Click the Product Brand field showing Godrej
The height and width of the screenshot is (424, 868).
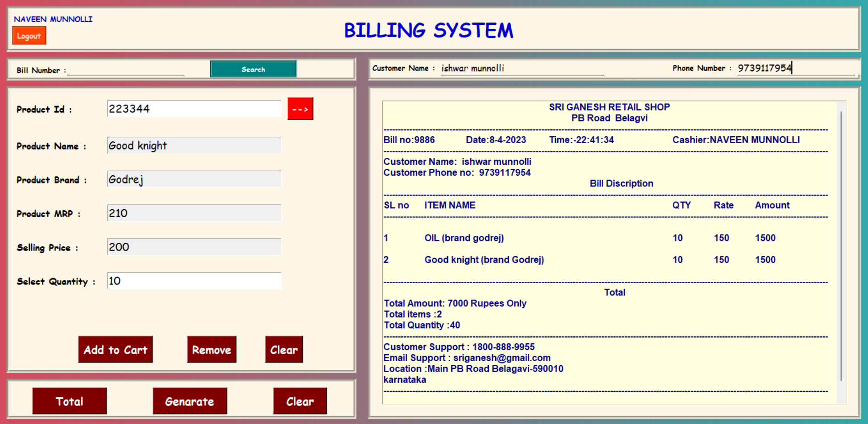pyautogui.click(x=194, y=179)
